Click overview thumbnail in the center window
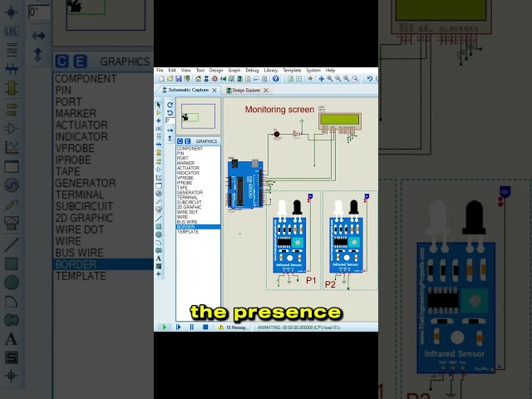The height and width of the screenshot is (399, 532). (x=198, y=116)
